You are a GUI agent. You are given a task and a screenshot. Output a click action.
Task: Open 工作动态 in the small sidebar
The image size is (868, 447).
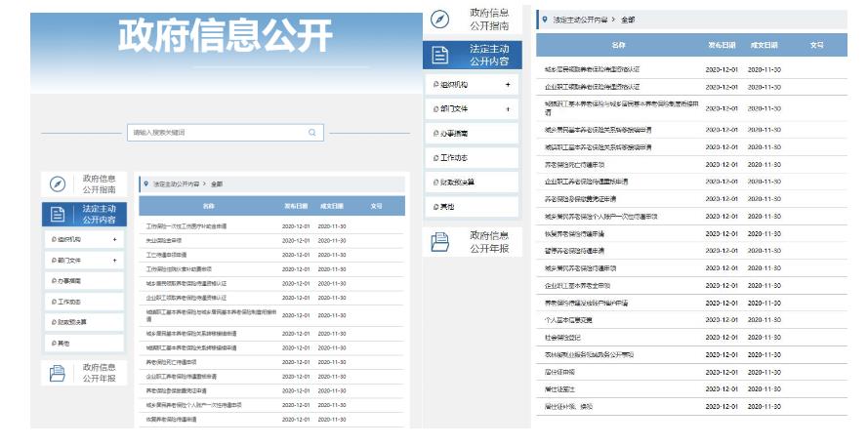[70, 302]
